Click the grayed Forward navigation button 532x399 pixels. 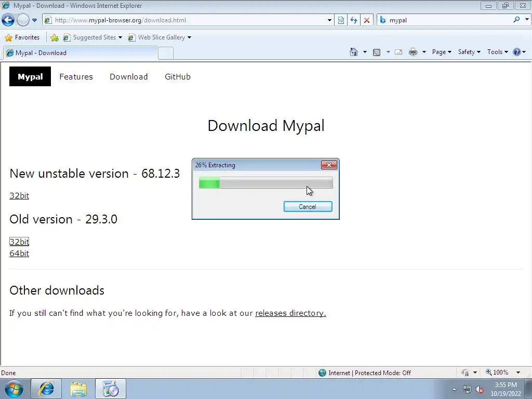click(x=23, y=20)
